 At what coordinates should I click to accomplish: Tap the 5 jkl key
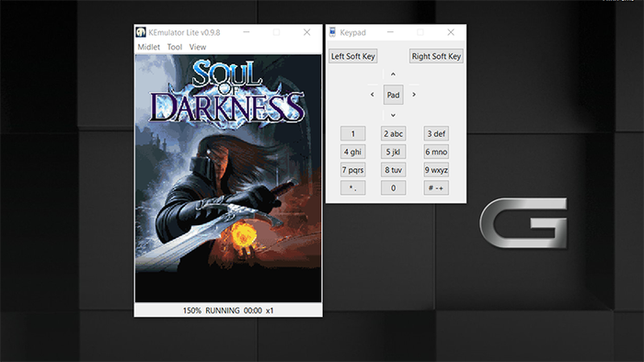pyautogui.click(x=393, y=152)
